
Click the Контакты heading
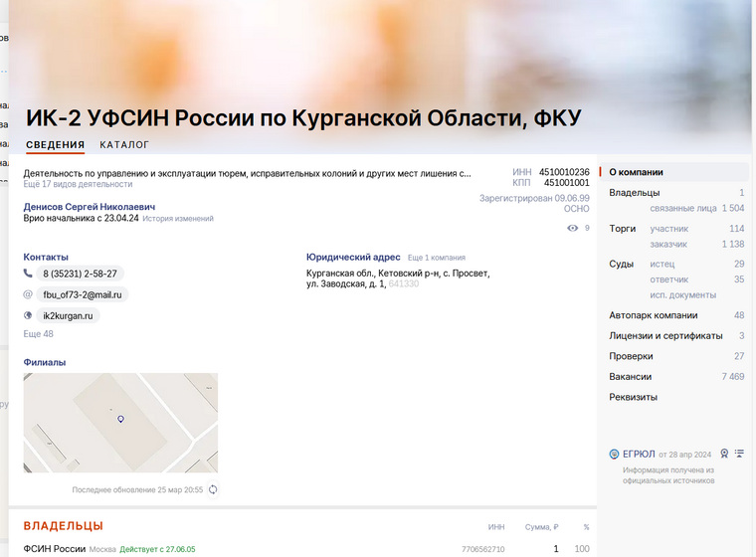tap(46, 257)
